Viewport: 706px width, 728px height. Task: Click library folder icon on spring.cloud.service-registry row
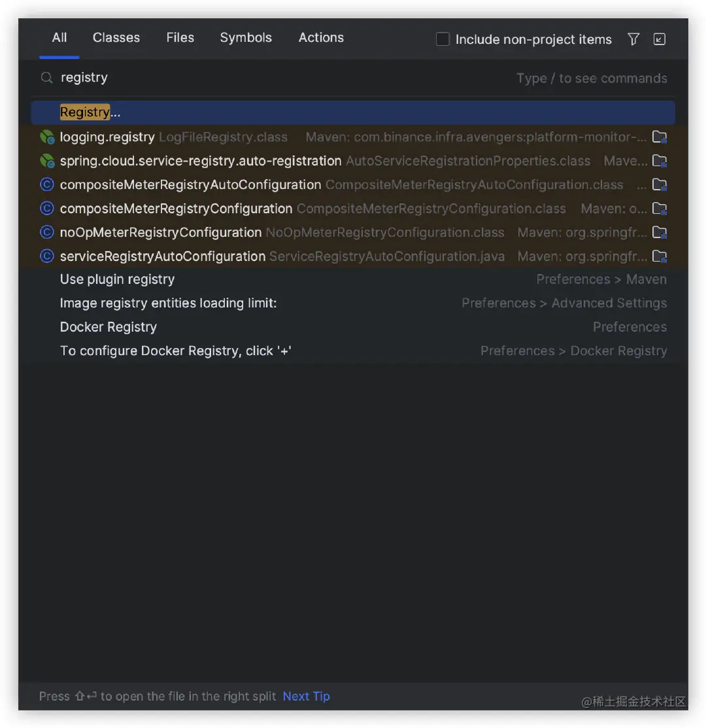[659, 161]
